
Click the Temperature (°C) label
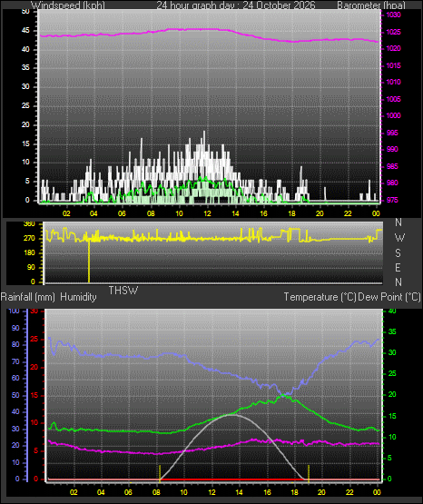tap(320, 297)
